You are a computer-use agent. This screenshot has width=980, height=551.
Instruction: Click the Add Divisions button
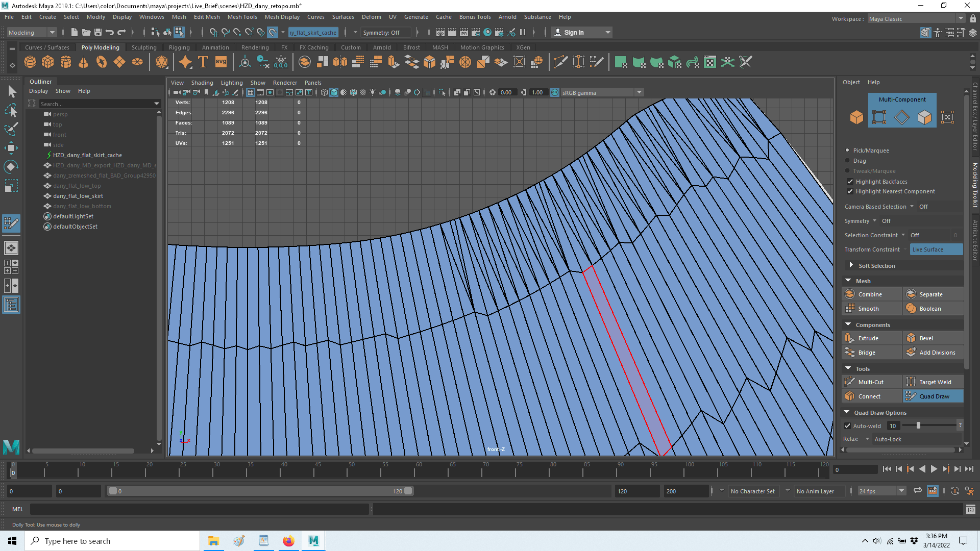pyautogui.click(x=937, y=353)
